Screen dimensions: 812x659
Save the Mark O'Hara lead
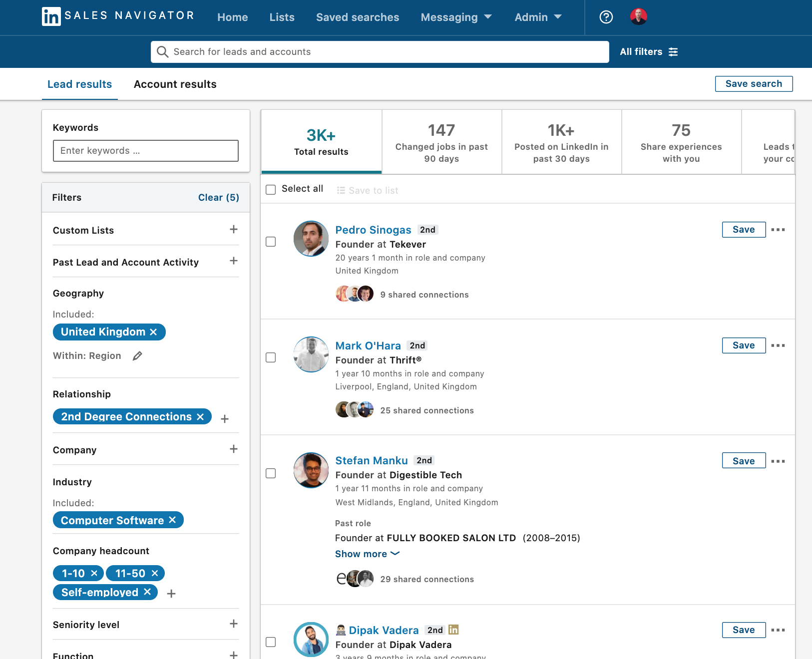point(744,345)
